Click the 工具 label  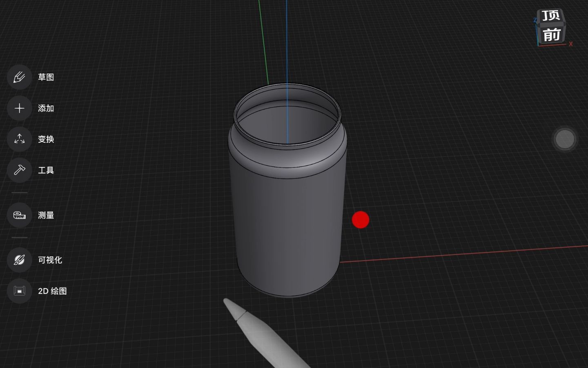tap(46, 170)
